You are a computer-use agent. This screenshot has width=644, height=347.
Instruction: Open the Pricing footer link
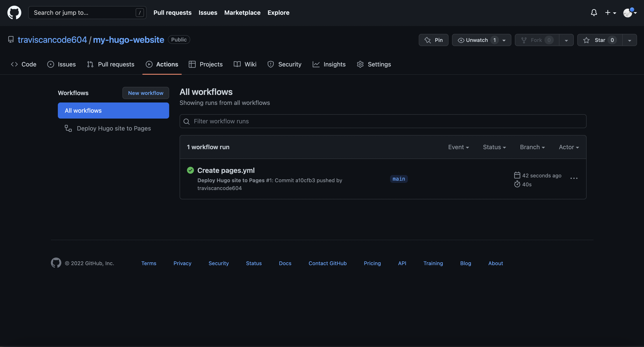pos(372,263)
